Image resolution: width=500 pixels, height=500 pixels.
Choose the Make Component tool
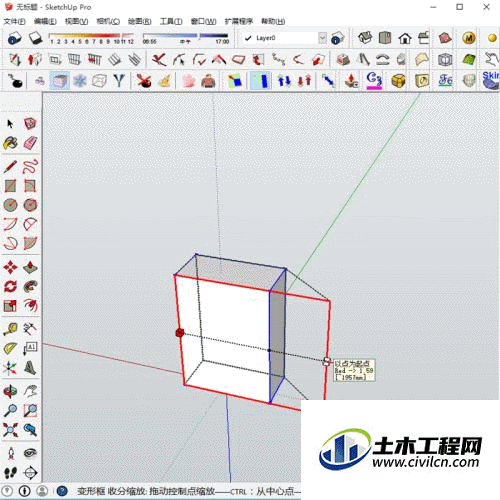pos(30,124)
